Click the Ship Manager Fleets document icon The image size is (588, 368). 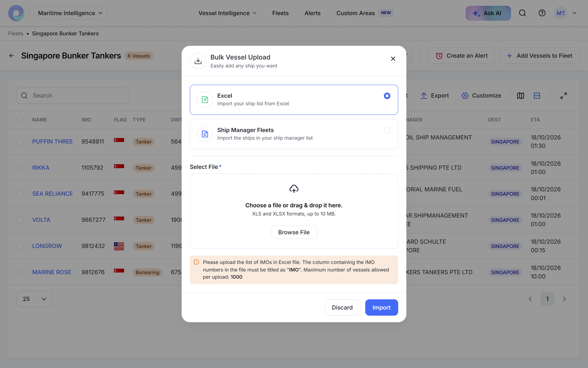pos(205,134)
